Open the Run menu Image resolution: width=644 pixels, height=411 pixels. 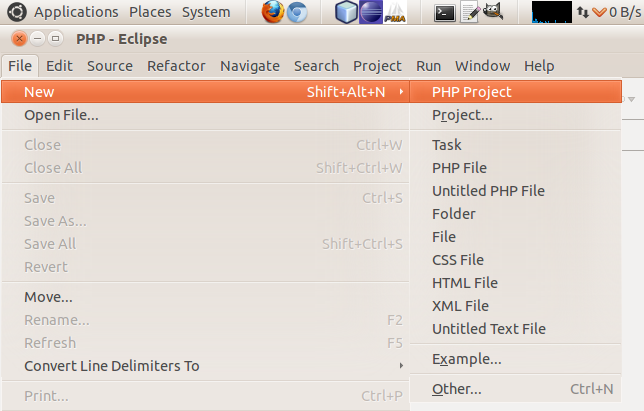click(x=428, y=66)
